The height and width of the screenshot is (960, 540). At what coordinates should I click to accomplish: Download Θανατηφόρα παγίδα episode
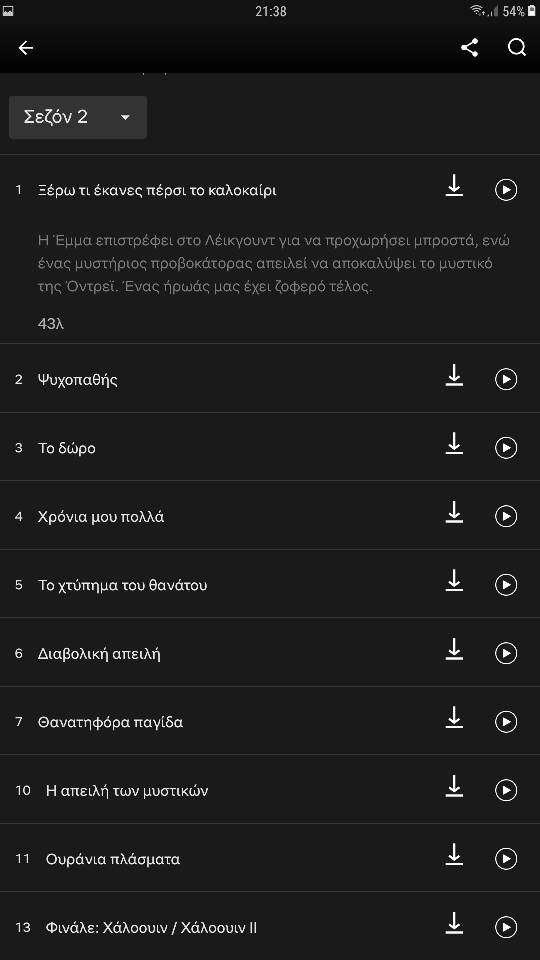point(454,718)
